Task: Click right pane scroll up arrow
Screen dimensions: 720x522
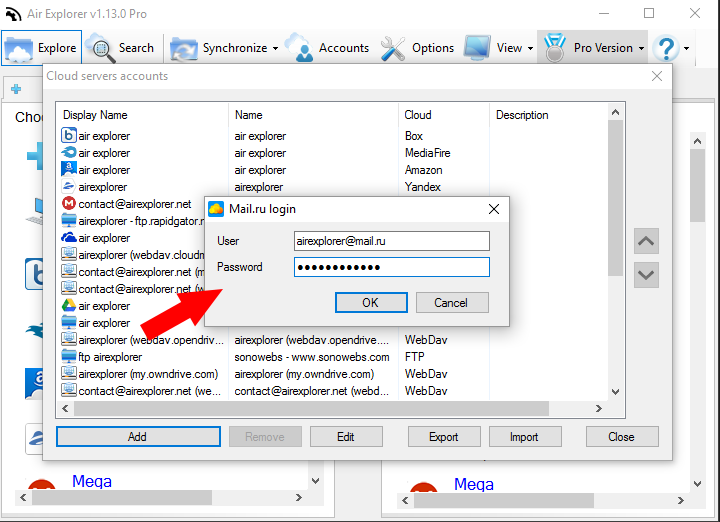Action: pyautogui.click(x=698, y=141)
